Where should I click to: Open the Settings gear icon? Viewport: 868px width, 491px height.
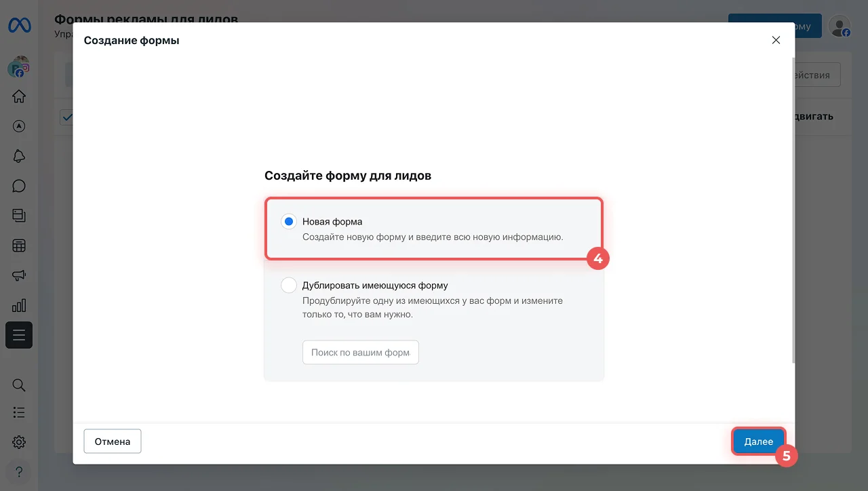(19, 442)
